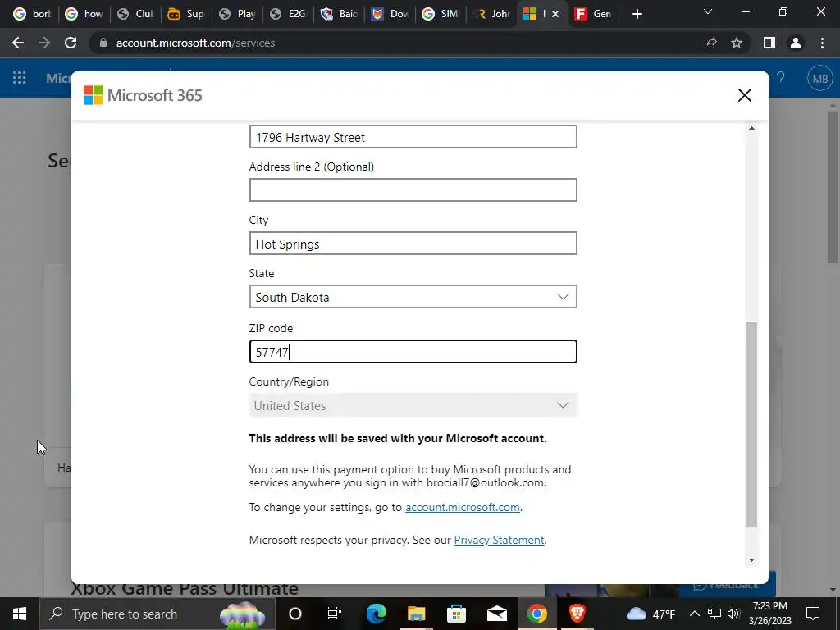Screen dimensions: 840x630
Task: Switch to the 'Play' tab
Action: pos(237,14)
